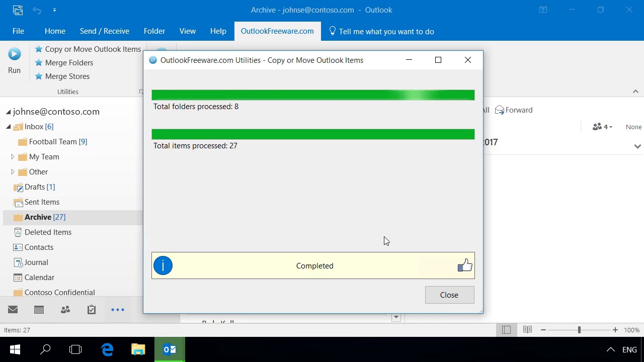The image size is (644, 362).
Task: Open Calendar grid icon in navigation bar
Action: (39, 310)
